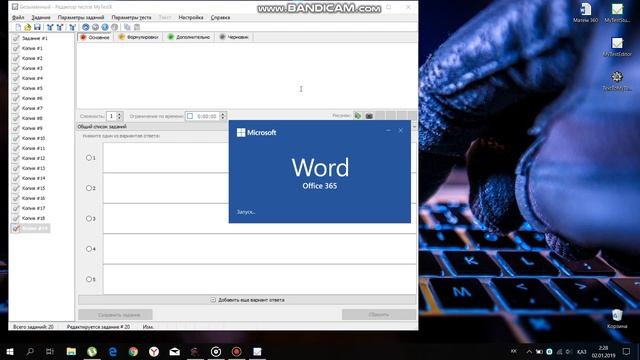640x360 pixels.
Task: Increase time limit with spinner up arrow
Action: pos(223,114)
